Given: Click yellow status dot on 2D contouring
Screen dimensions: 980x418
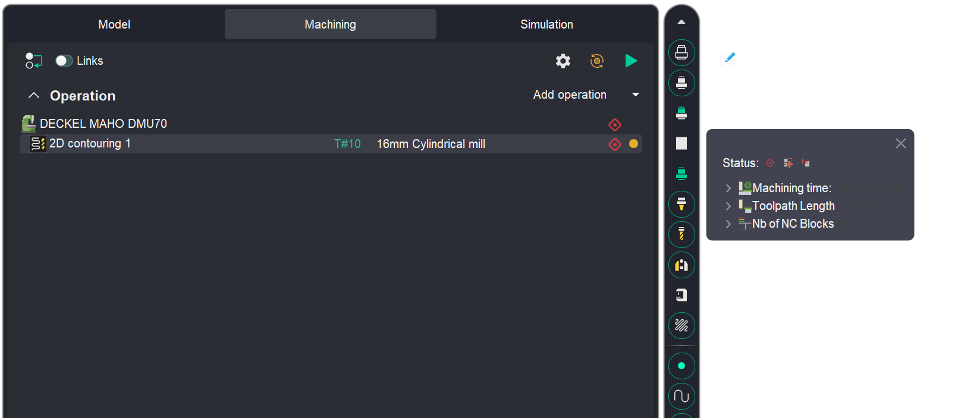Looking at the screenshot, I should (x=633, y=144).
